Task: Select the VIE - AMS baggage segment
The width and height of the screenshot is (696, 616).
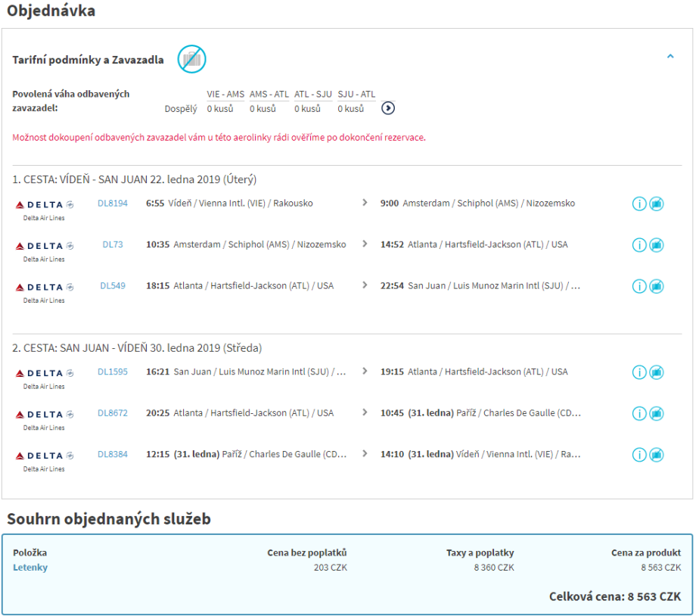Action: pos(225,95)
